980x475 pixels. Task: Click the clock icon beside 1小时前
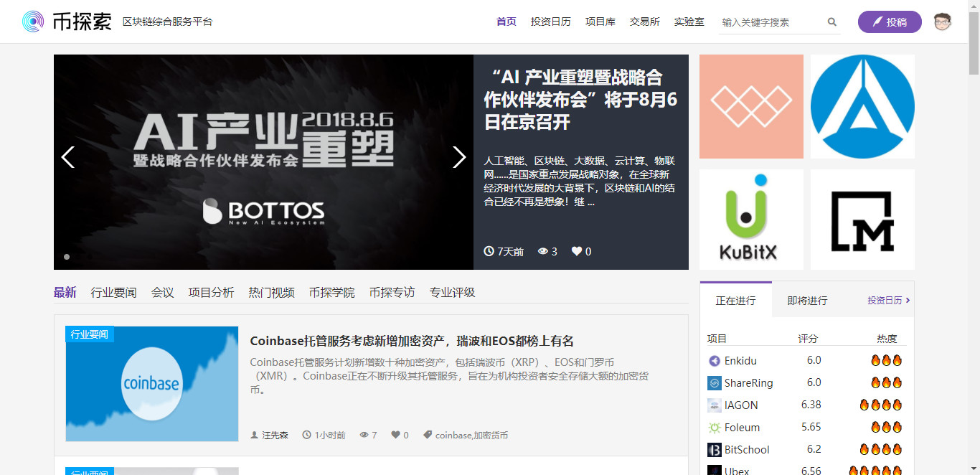[307, 435]
